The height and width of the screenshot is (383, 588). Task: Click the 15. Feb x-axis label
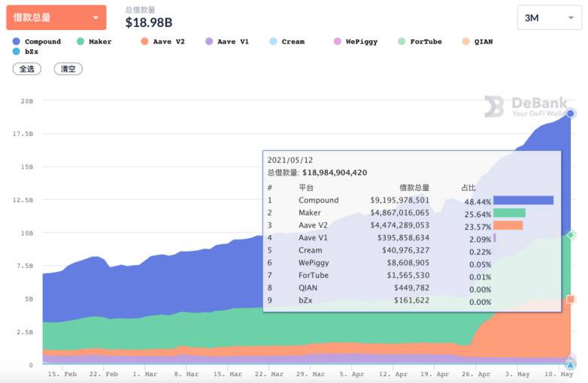[62, 374]
